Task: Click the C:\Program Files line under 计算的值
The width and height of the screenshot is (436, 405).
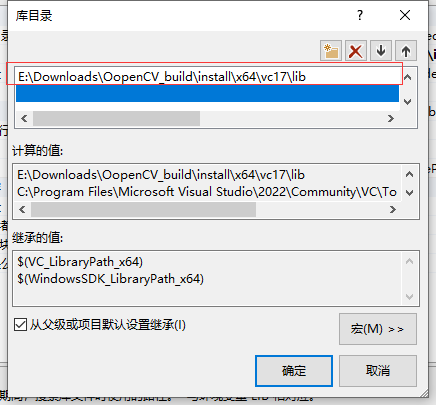Action: (207, 192)
